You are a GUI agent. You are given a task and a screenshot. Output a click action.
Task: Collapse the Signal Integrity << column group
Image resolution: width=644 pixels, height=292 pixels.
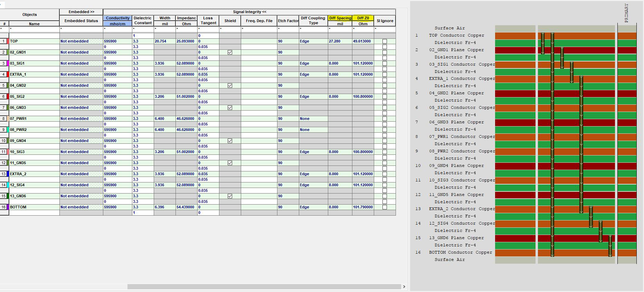tap(249, 12)
